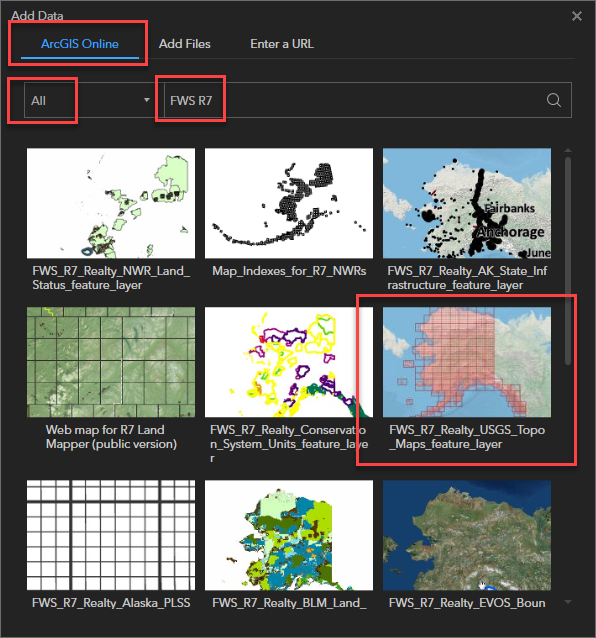Close the Add Data dialog
The image size is (596, 638).
pos(576,16)
